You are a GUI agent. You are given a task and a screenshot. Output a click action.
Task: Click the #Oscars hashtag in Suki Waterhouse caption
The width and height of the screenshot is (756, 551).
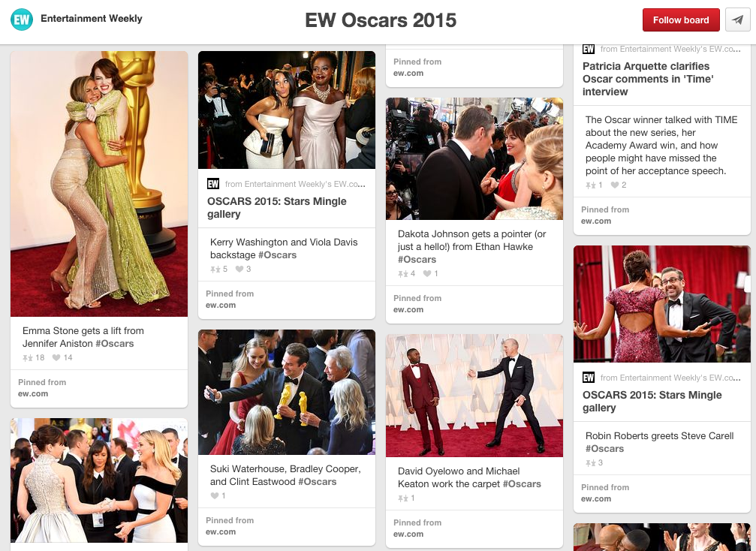tap(318, 482)
